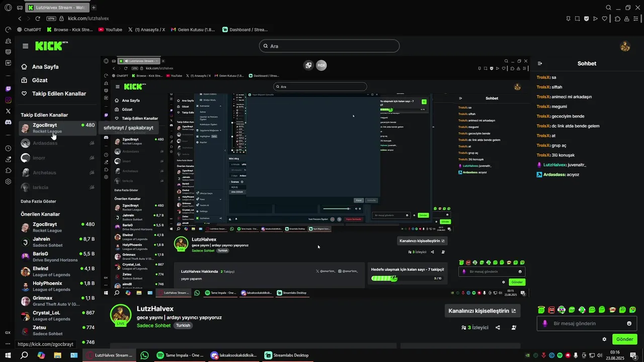The width and height of the screenshot is (644, 362).
Task: Click the share icon below the stream
Action: pos(498,327)
